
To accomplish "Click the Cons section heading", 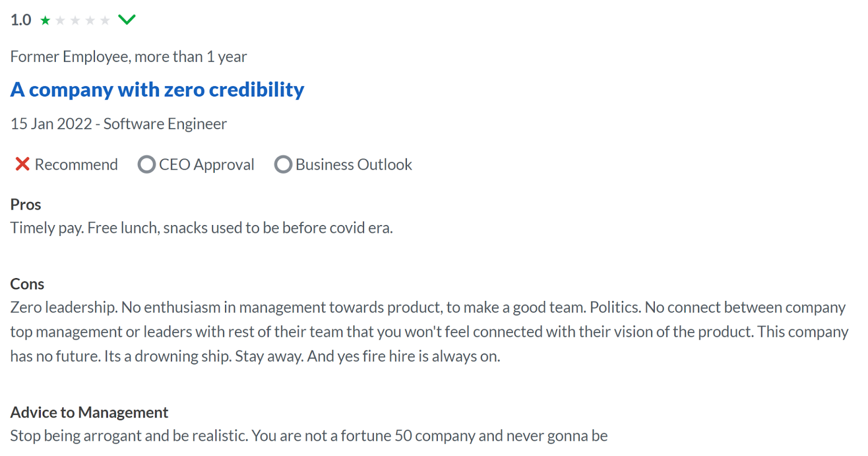I will coord(27,284).
